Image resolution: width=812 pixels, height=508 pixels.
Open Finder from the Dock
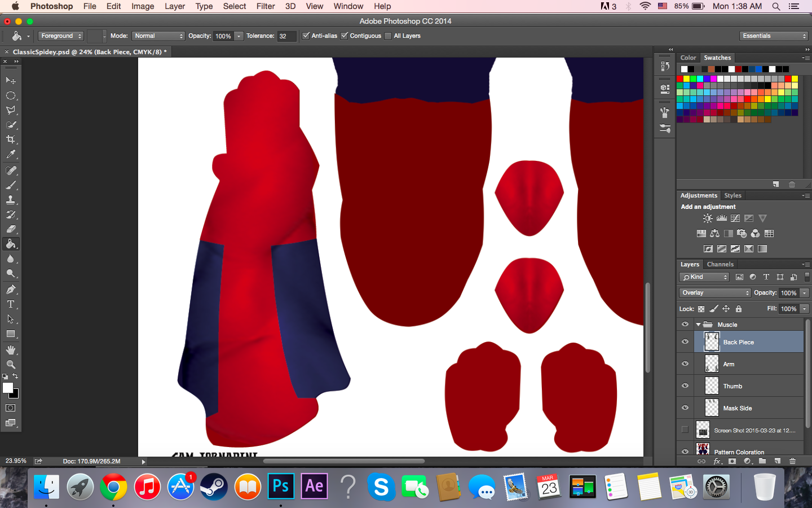(46, 487)
